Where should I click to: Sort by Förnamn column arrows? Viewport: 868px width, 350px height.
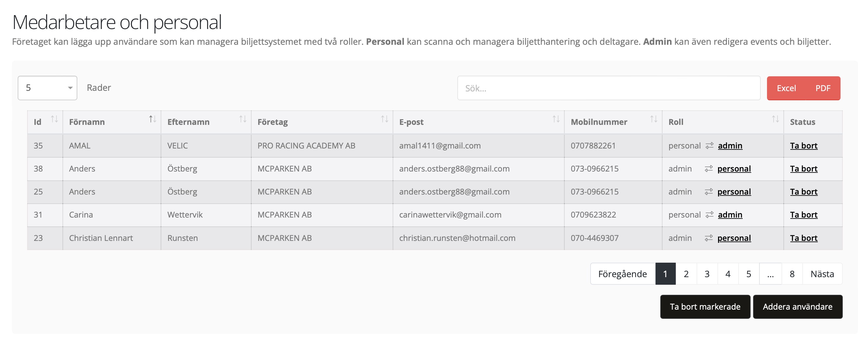(152, 120)
